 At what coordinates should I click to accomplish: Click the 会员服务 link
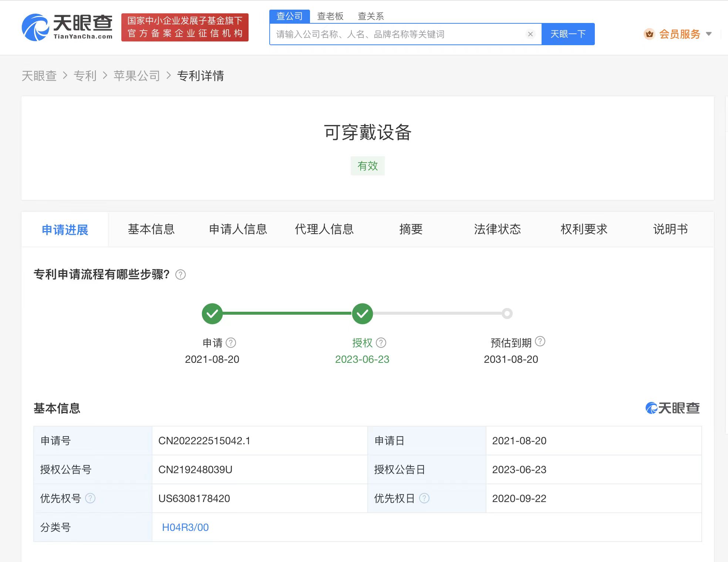click(680, 34)
